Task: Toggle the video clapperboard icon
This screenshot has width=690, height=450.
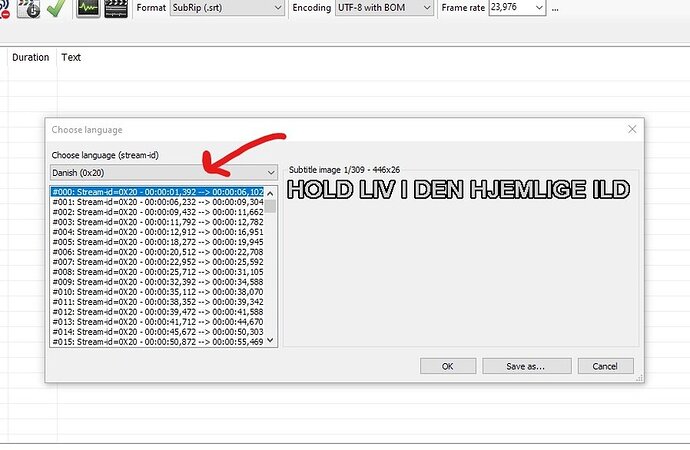Action: pos(116,8)
